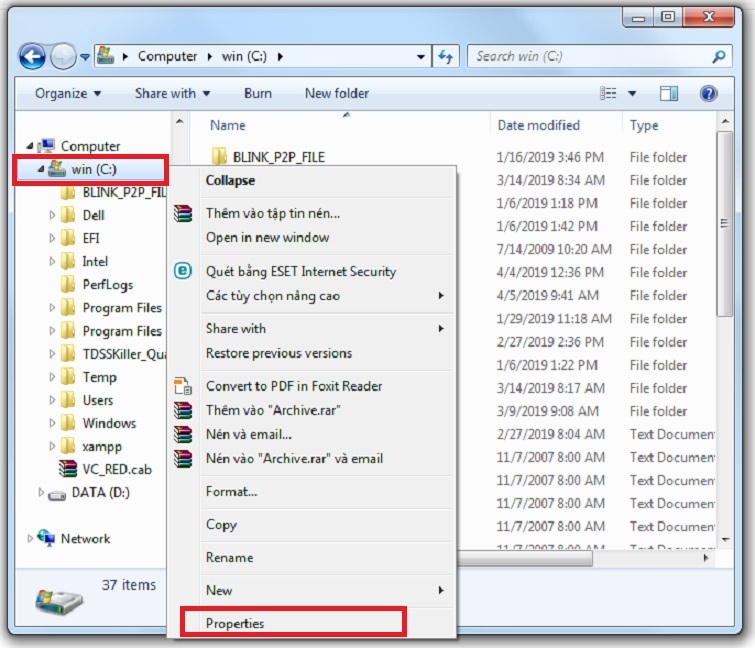The width and height of the screenshot is (755, 648).
Task: Click the magnifier search icon
Action: pos(718,57)
